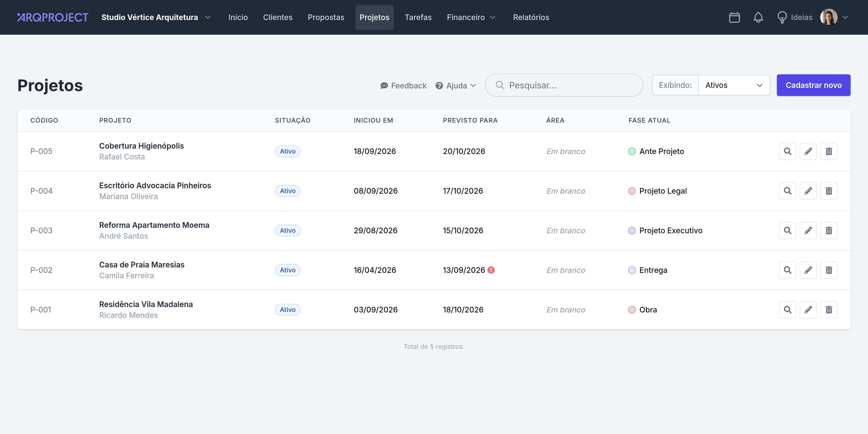Expand the Ajuda help menu

point(456,86)
